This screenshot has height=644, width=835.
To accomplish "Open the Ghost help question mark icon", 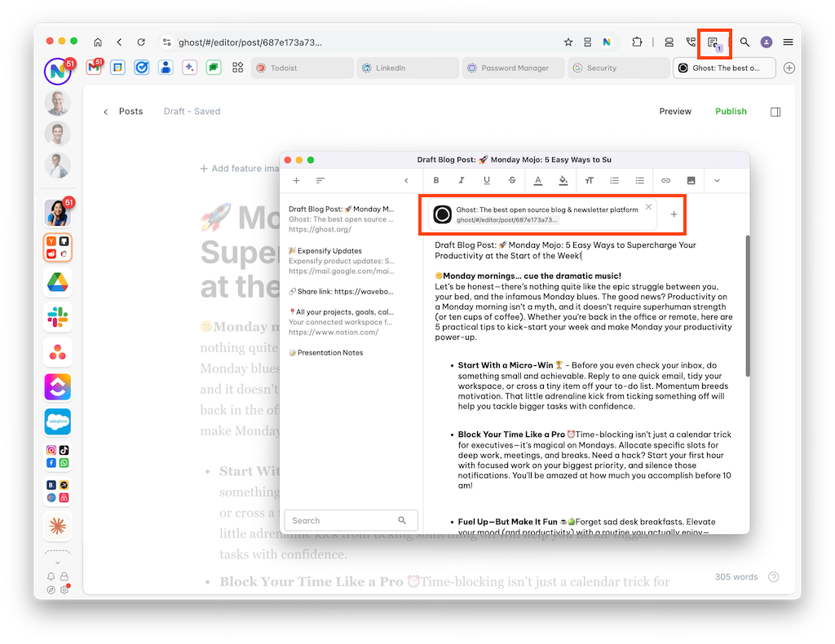I will click(x=774, y=577).
